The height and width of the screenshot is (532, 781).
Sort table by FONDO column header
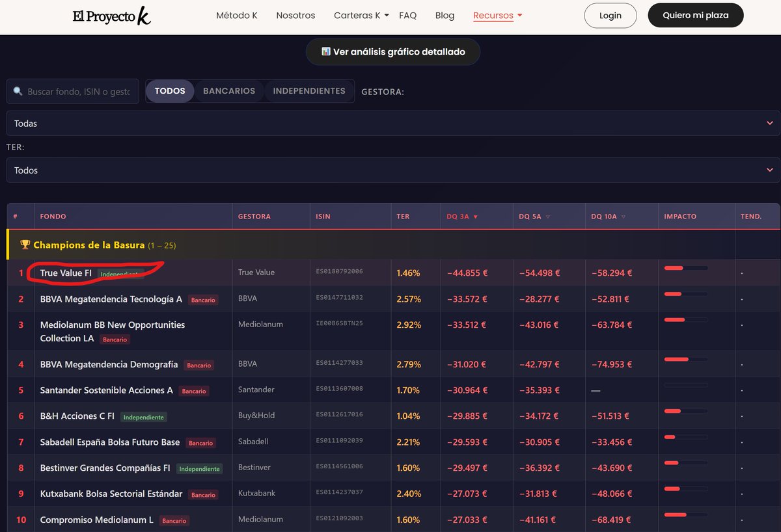tap(53, 217)
